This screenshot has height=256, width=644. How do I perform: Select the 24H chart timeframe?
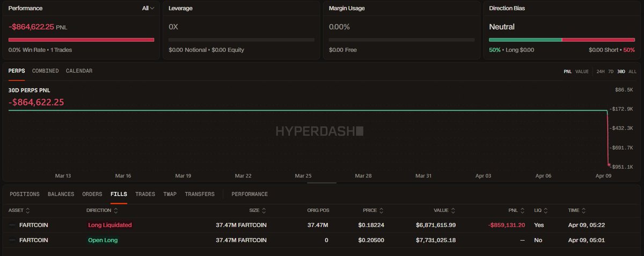click(601, 71)
